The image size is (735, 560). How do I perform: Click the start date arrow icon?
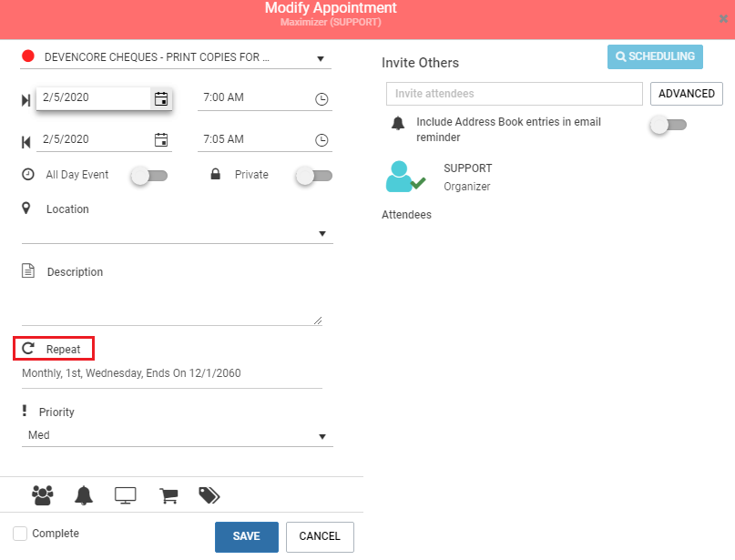point(26,100)
